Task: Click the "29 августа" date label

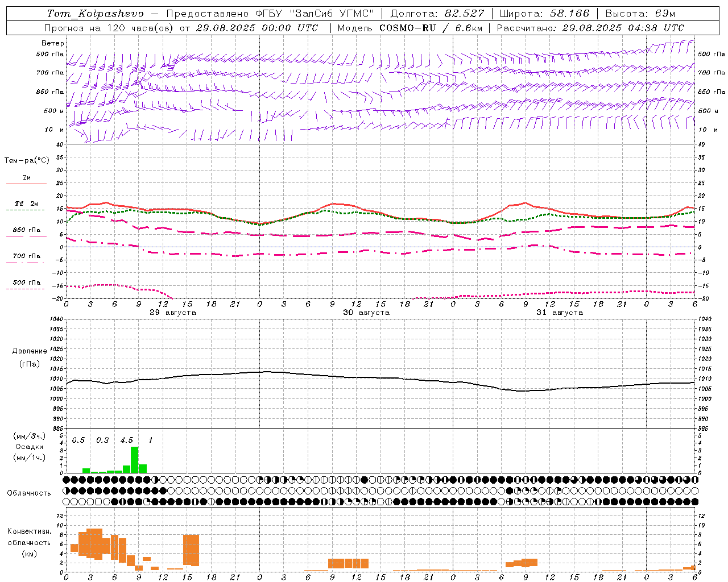Action: pyautogui.click(x=173, y=313)
